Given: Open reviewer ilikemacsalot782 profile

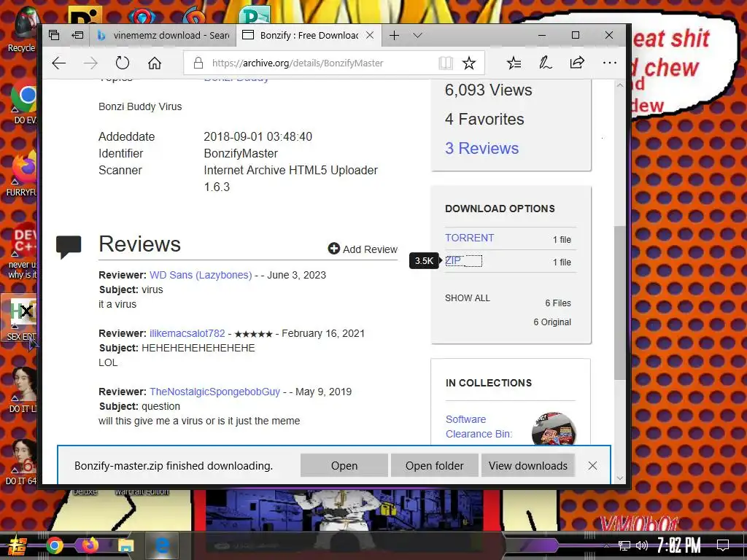Looking at the screenshot, I should point(187,333).
